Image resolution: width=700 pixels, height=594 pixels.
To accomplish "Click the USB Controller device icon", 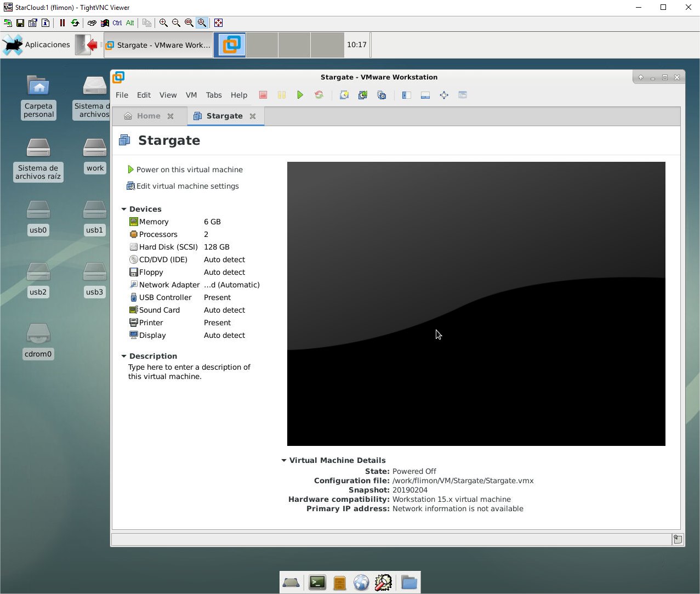I will coord(133,297).
